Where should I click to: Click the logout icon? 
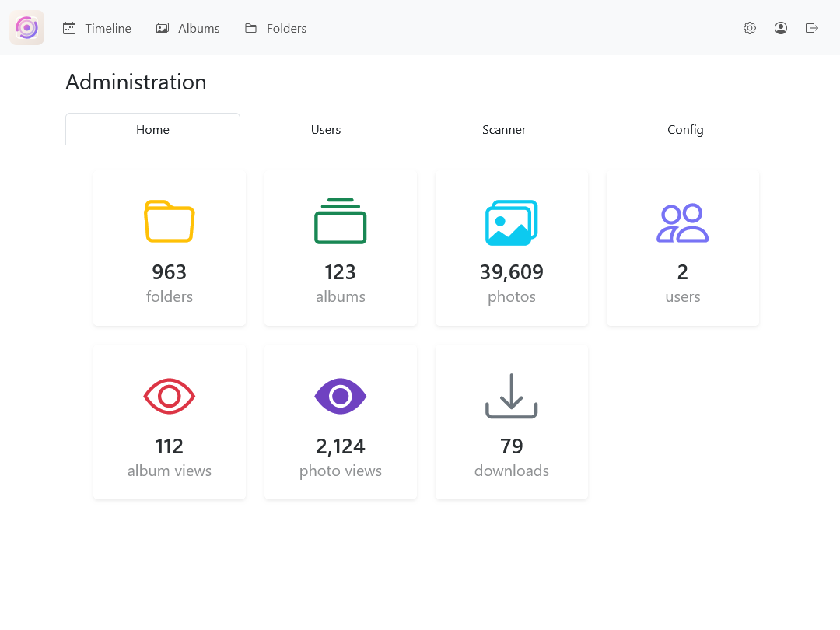(811, 28)
